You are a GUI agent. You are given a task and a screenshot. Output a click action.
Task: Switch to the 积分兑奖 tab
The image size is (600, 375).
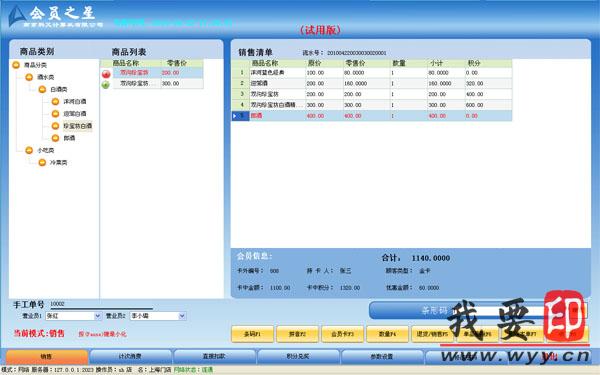pyautogui.click(x=298, y=357)
